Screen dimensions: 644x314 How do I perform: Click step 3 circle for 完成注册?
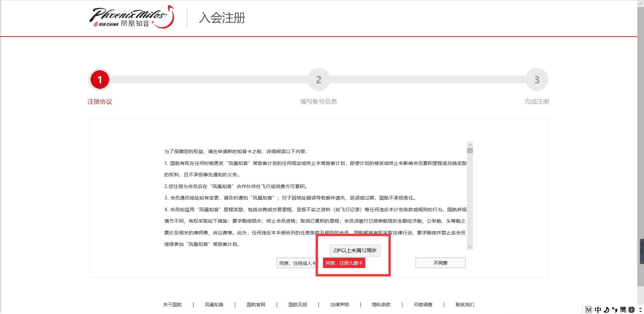[x=537, y=80]
